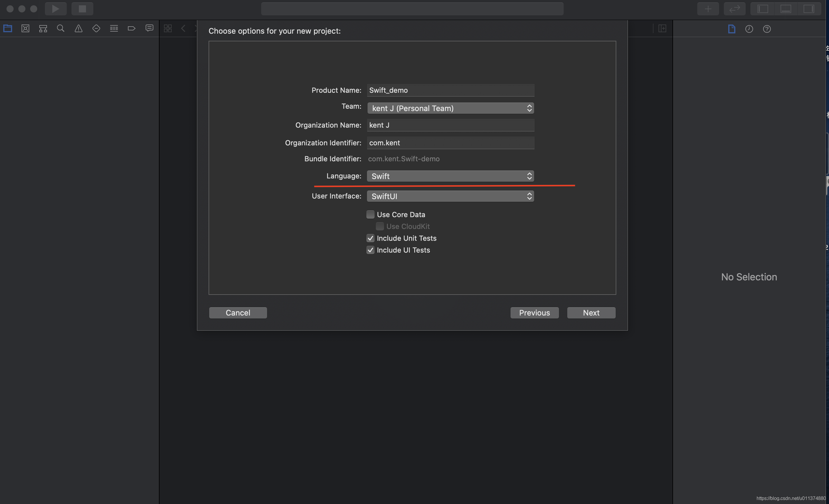This screenshot has height=504, width=829.
Task: Open the User Interface dropdown showing SwiftUI
Action: pos(450,196)
